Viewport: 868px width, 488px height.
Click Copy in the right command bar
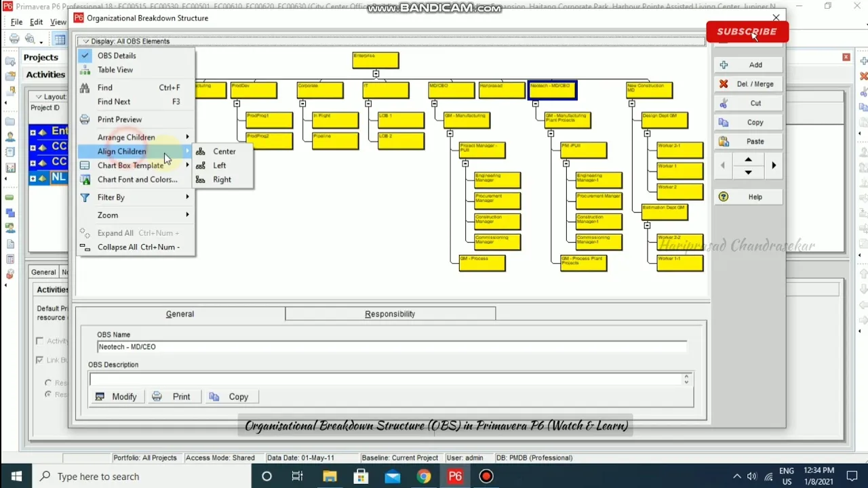point(748,123)
